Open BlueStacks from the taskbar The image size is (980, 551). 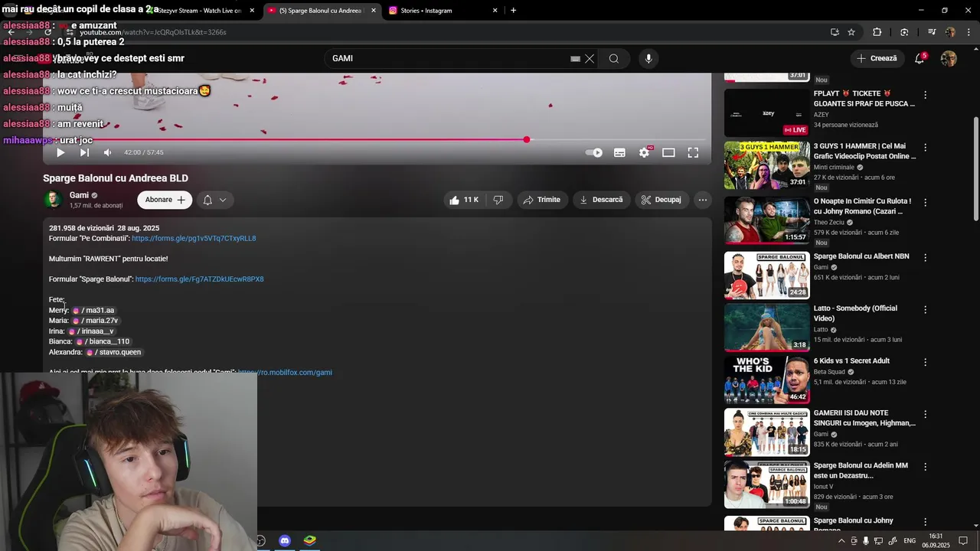point(309,540)
